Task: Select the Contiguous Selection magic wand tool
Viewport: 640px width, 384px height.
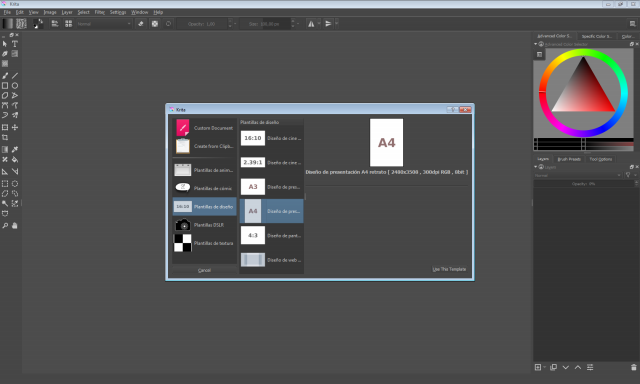Action: (x=5, y=204)
